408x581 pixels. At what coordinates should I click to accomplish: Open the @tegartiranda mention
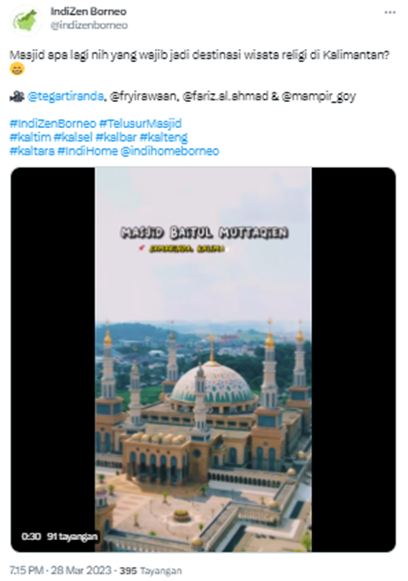(x=66, y=96)
